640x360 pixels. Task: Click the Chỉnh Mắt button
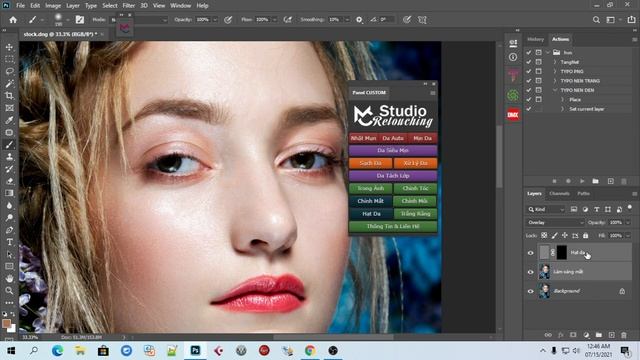pos(371,201)
